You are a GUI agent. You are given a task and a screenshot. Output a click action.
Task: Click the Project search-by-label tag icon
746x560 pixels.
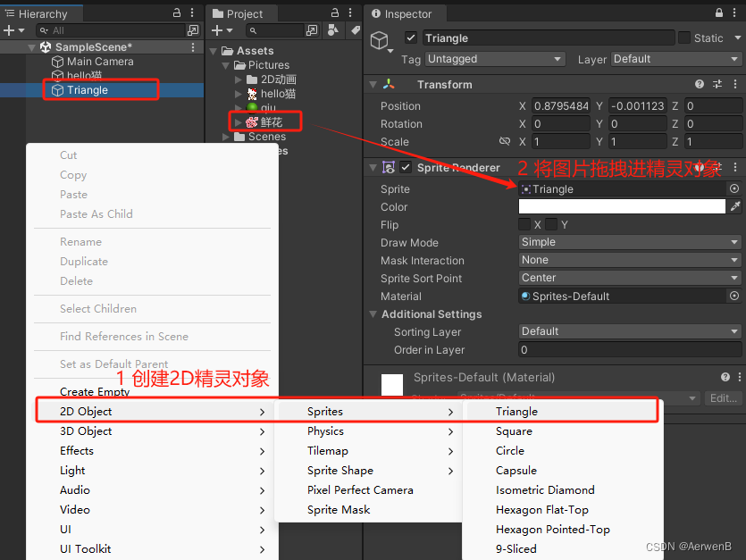coord(356,30)
